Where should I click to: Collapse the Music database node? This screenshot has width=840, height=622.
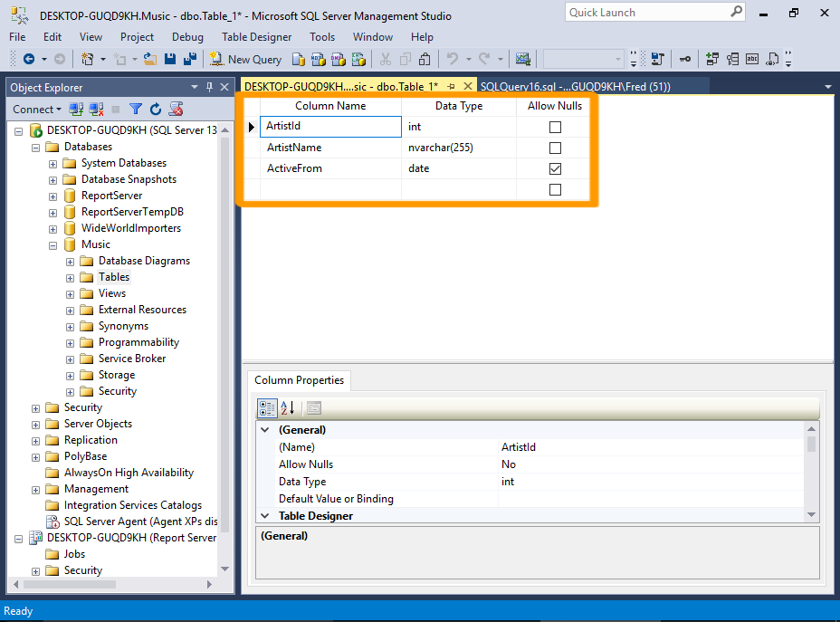pyautogui.click(x=52, y=244)
